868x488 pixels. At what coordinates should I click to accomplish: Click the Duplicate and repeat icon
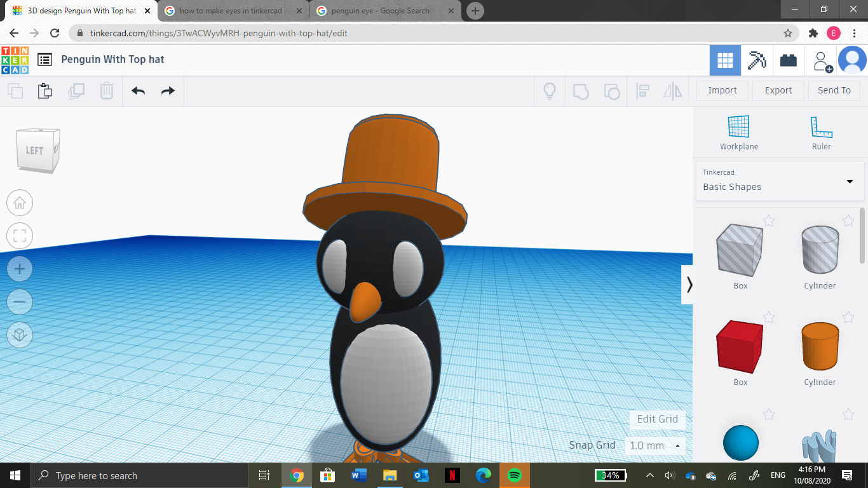76,91
